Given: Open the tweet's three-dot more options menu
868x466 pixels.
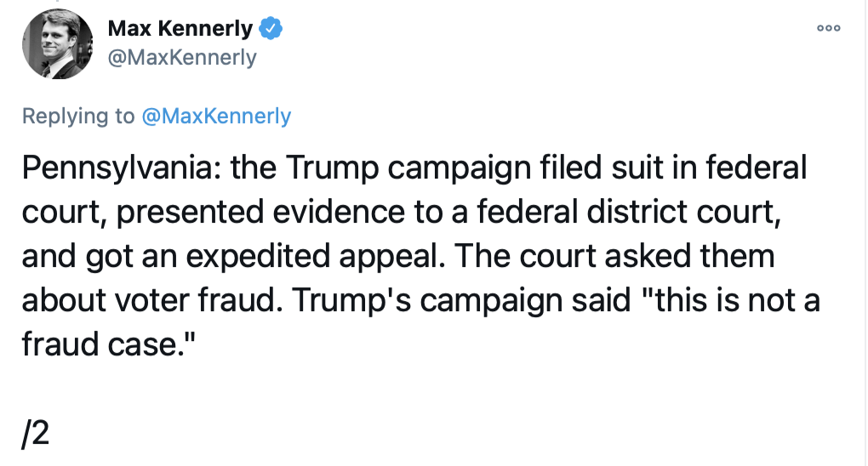Looking at the screenshot, I should point(828,29).
